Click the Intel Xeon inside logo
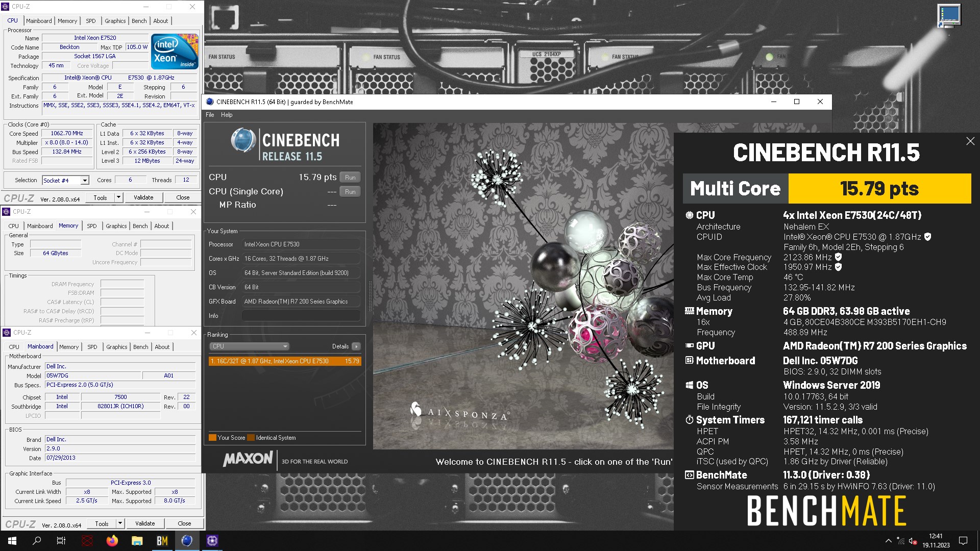Image resolution: width=980 pixels, height=551 pixels. [x=175, y=52]
